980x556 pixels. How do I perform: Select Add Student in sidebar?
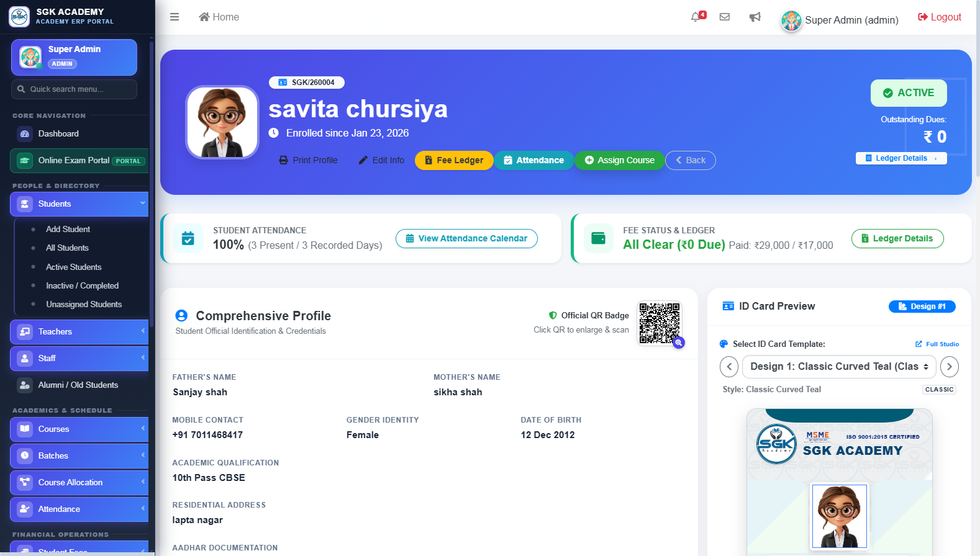(68, 229)
